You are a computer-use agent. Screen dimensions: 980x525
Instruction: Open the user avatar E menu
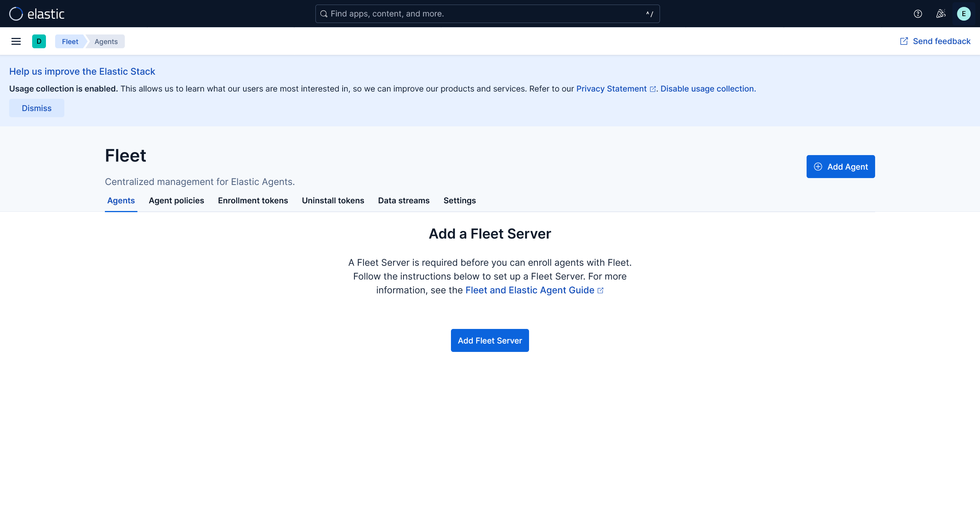pos(964,14)
